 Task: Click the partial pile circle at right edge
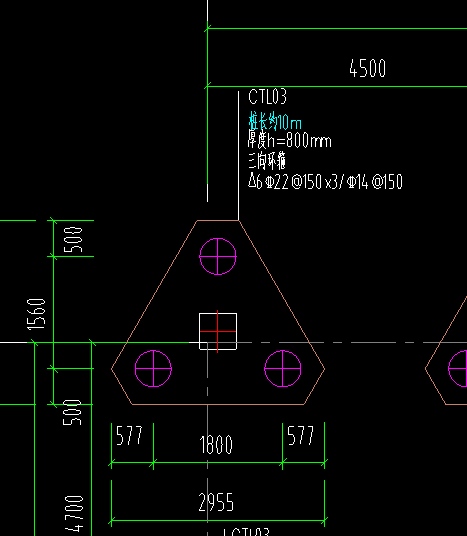point(457,368)
